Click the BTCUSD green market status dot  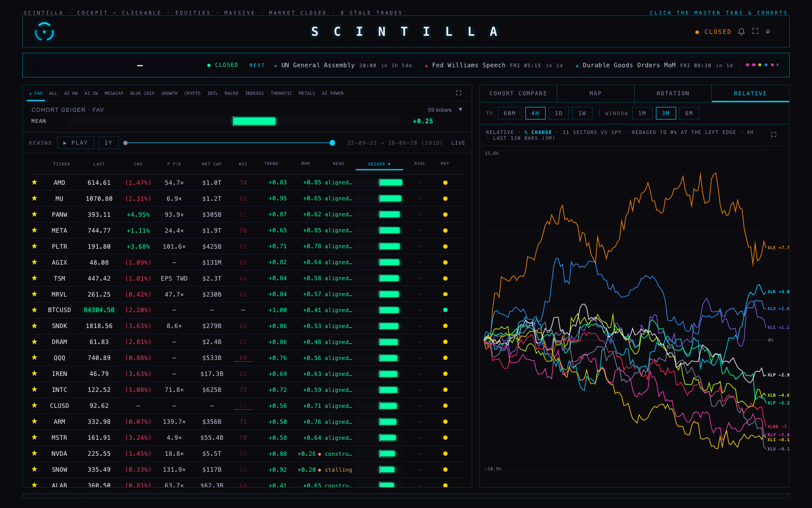(445, 310)
